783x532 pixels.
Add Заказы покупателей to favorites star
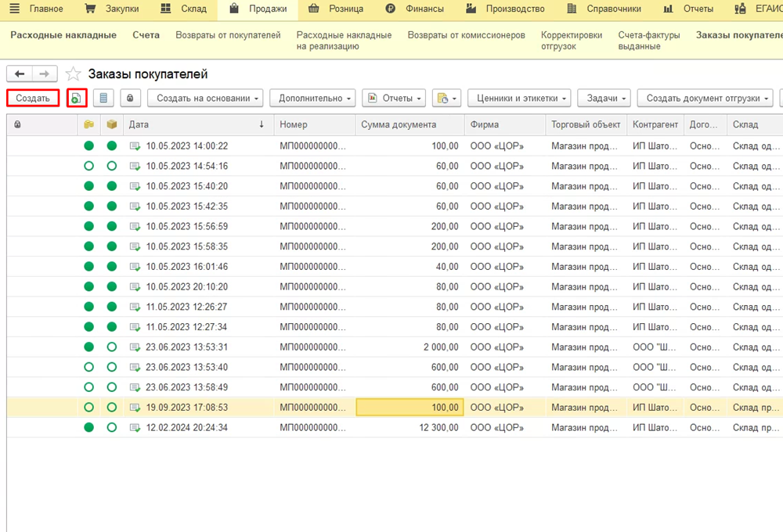coord(74,74)
